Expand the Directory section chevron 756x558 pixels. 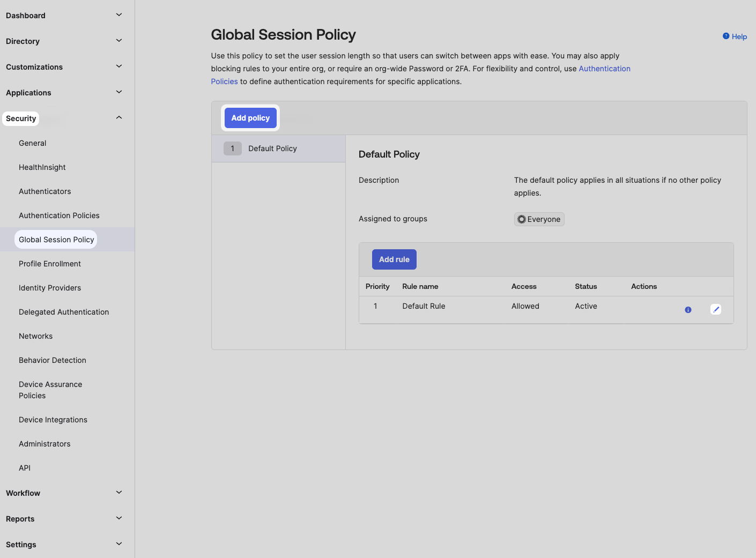pyautogui.click(x=119, y=41)
